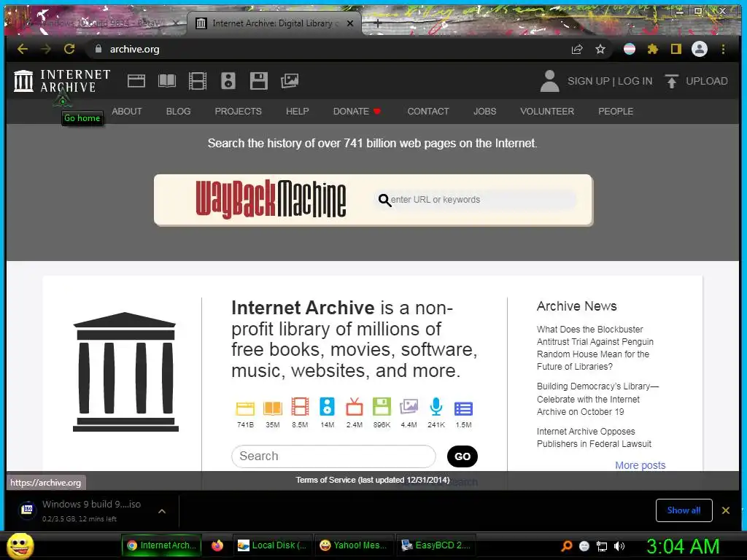Click the 4.4M images icon
Screen dimensions: 747x560
click(x=409, y=407)
